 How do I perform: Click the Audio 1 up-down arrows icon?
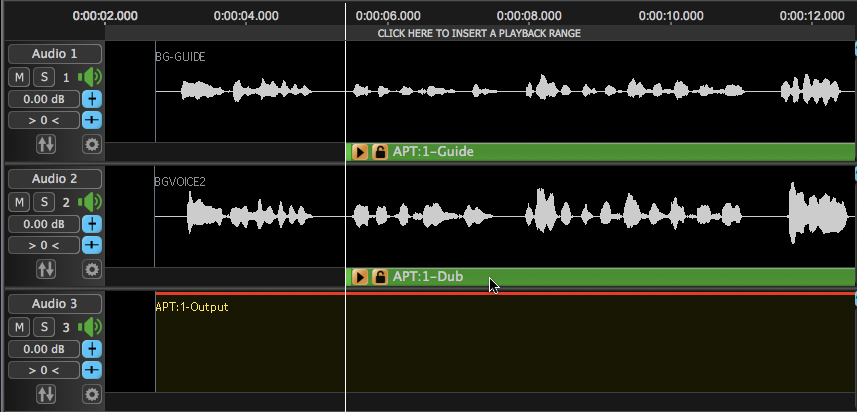(x=46, y=144)
